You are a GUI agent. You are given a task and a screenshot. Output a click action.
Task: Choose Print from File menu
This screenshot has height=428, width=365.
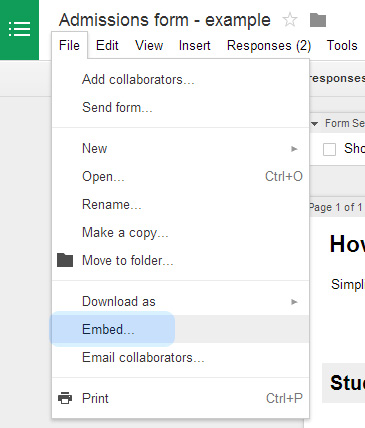pos(180,398)
